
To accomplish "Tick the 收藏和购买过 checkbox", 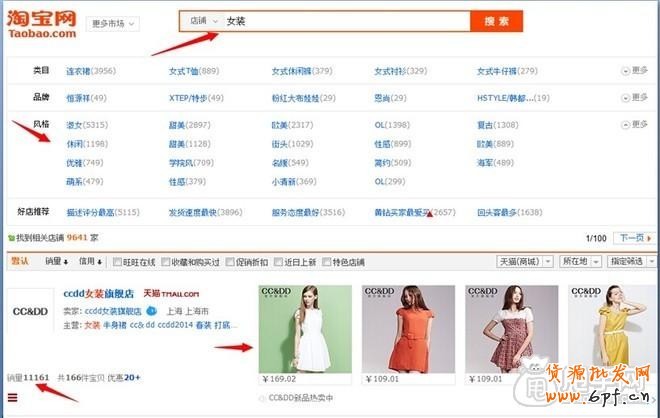I will point(165,262).
